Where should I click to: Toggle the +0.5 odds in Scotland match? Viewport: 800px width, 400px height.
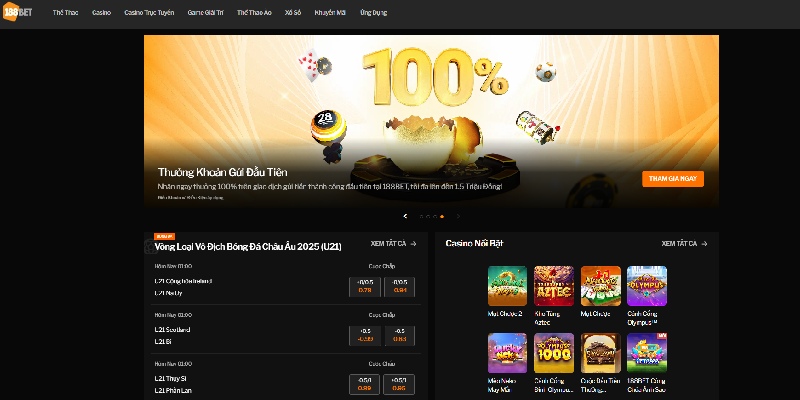(365, 335)
